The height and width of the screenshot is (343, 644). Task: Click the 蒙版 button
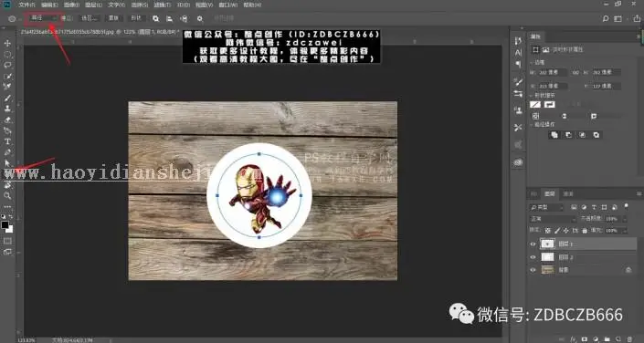pos(114,18)
